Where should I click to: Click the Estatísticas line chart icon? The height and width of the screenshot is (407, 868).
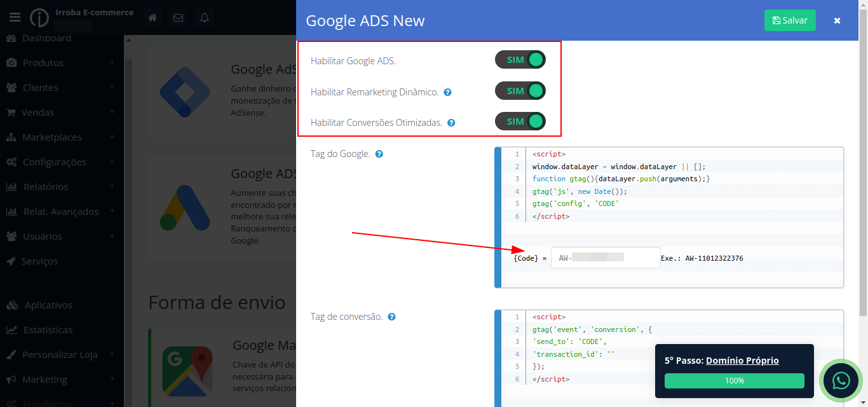click(x=11, y=330)
